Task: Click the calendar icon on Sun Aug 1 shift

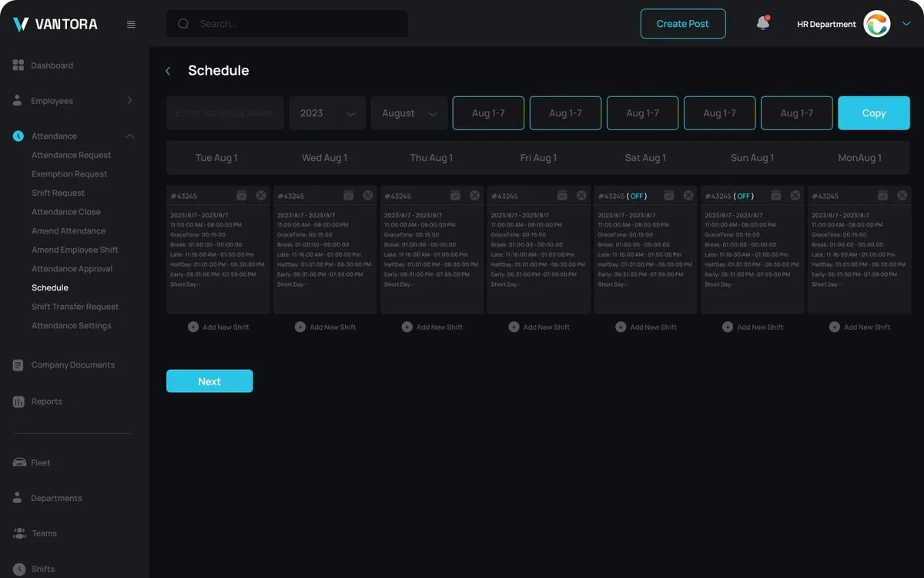Action: point(776,196)
